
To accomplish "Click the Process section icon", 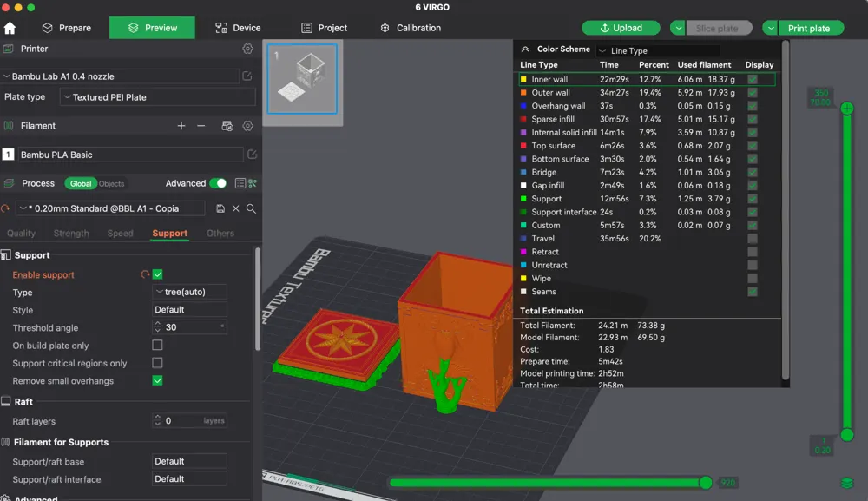I will point(9,183).
